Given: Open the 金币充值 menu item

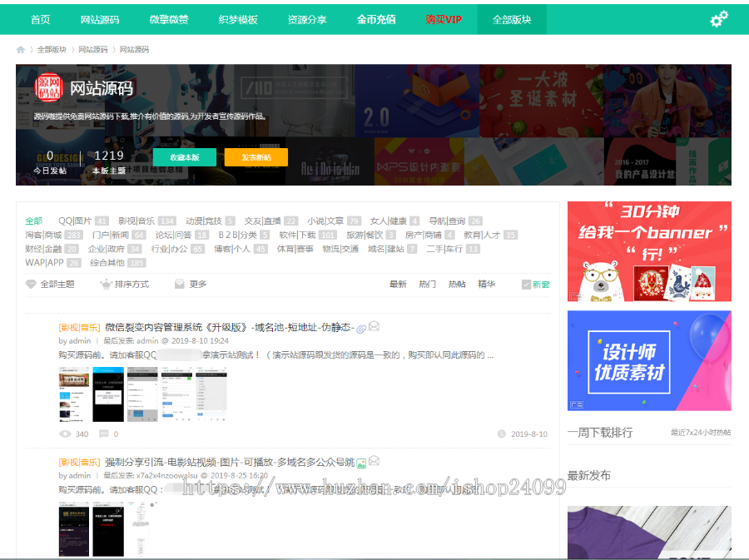Looking at the screenshot, I should click(x=376, y=19).
